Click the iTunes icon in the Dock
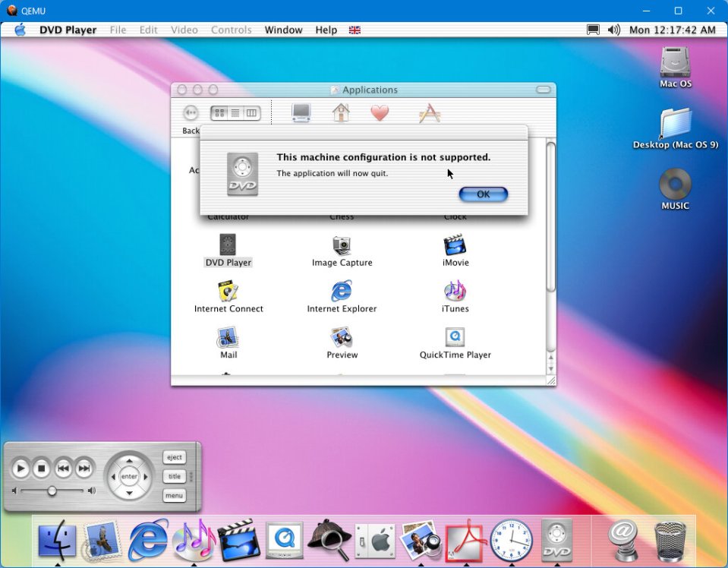The width and height of the screenshot is (728, 568). click(193, 541)
